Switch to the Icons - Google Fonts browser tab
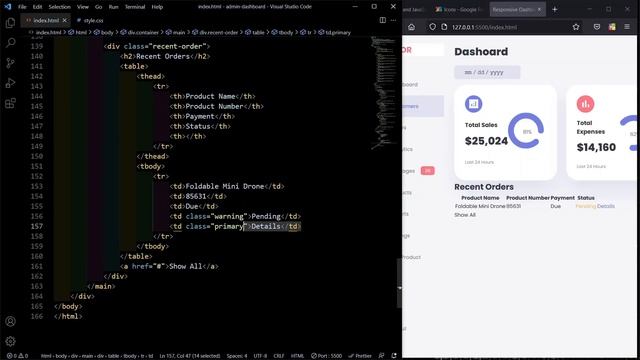 click(458, 9)
